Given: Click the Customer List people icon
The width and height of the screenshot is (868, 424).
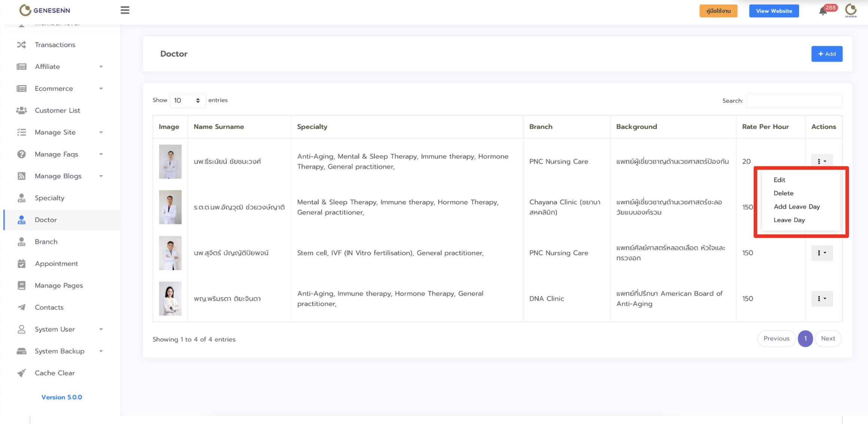Looking at the screenshot, I should (21, 110).
